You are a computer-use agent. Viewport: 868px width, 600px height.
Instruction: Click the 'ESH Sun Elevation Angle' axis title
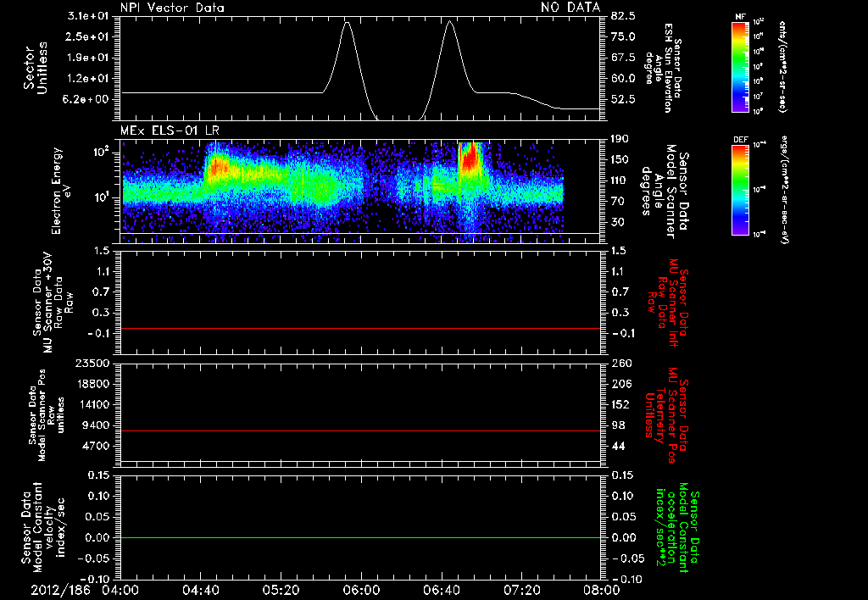tap(664, 68)
